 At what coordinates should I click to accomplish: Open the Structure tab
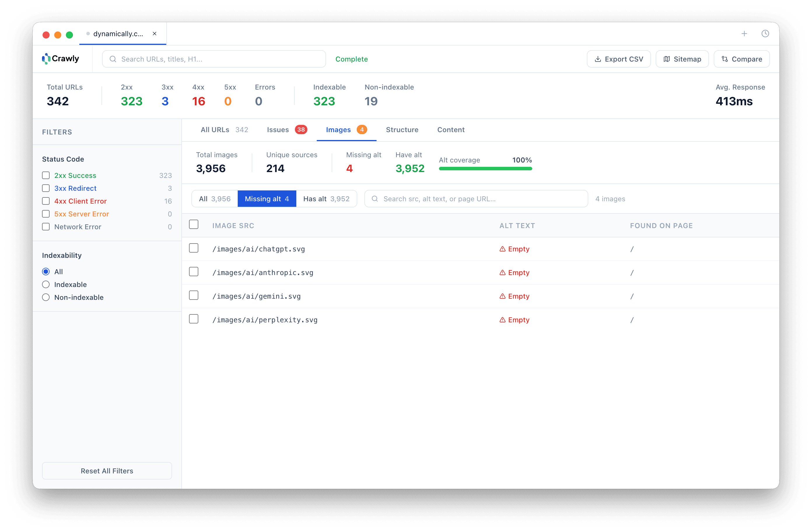[402, 130]
